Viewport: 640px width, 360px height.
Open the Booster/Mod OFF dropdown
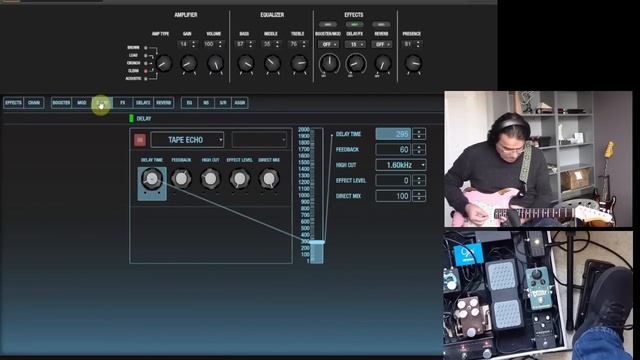tap(329, 44)
